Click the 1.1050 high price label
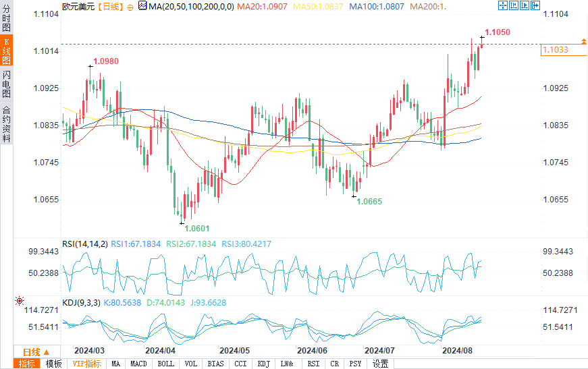Image resolution: width=588 pixels, height=369 pixels. pyautogui.click(x=498, y=32)
